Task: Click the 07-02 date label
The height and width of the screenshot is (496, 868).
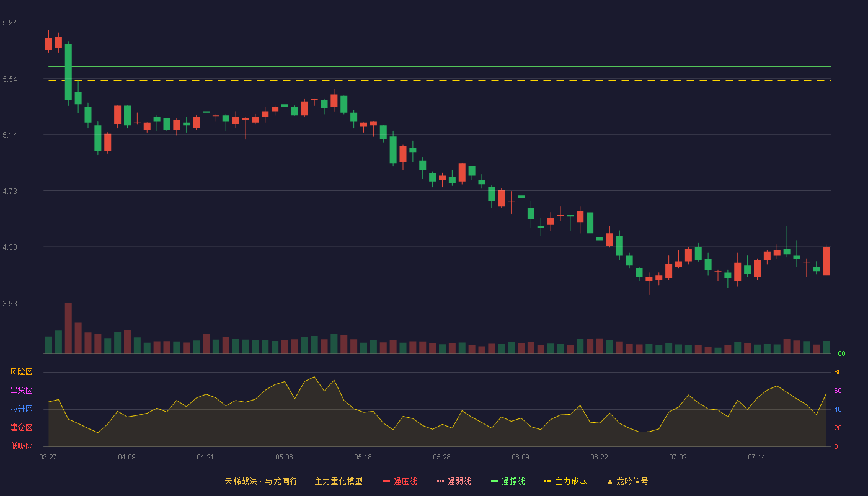Action: pos(678,457)
